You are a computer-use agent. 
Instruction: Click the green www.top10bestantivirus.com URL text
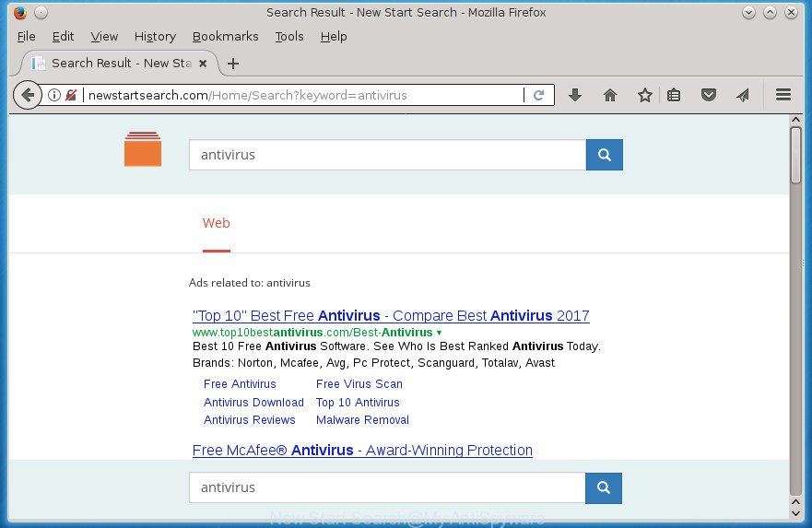coord(312,333)
